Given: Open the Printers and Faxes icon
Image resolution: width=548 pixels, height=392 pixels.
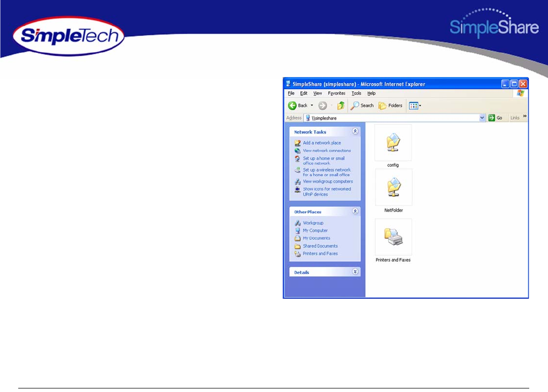Looking at the screenshot, I should [x=393, y=237].
